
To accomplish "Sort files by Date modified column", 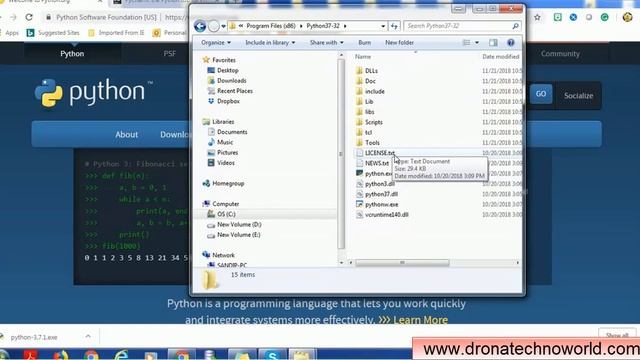I will 500,57.
